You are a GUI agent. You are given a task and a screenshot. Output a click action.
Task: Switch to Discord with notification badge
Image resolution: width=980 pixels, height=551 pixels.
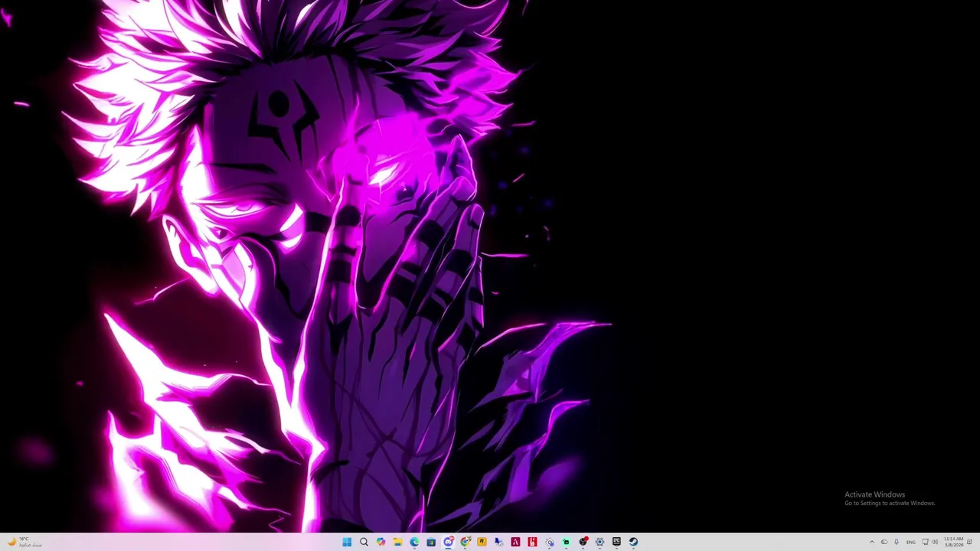click(448, 542)
